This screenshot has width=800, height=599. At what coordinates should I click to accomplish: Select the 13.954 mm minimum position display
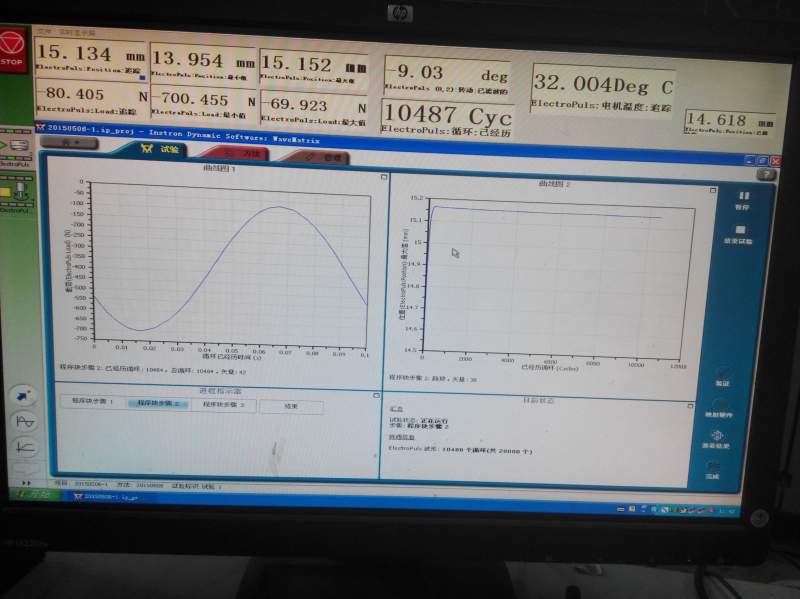click(203, 64)
